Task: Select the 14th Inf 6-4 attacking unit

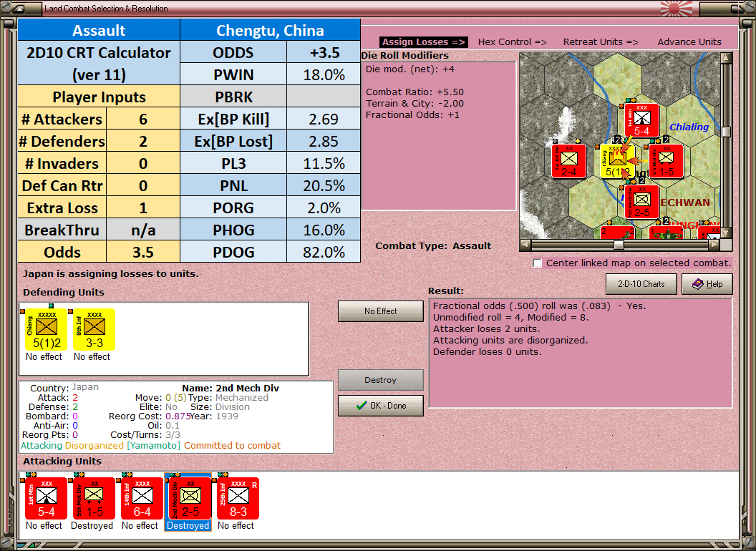Action: pyautogui.click(x=142, y=499)
